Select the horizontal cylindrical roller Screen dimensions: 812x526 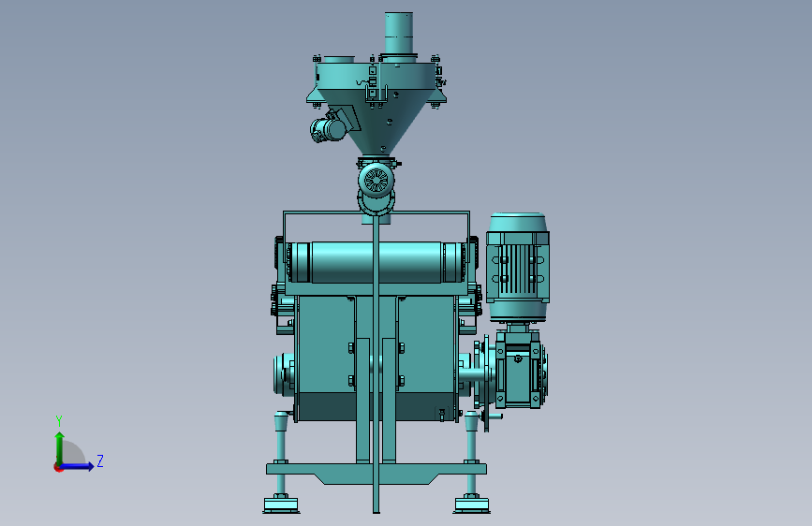(x=376, y=262)
